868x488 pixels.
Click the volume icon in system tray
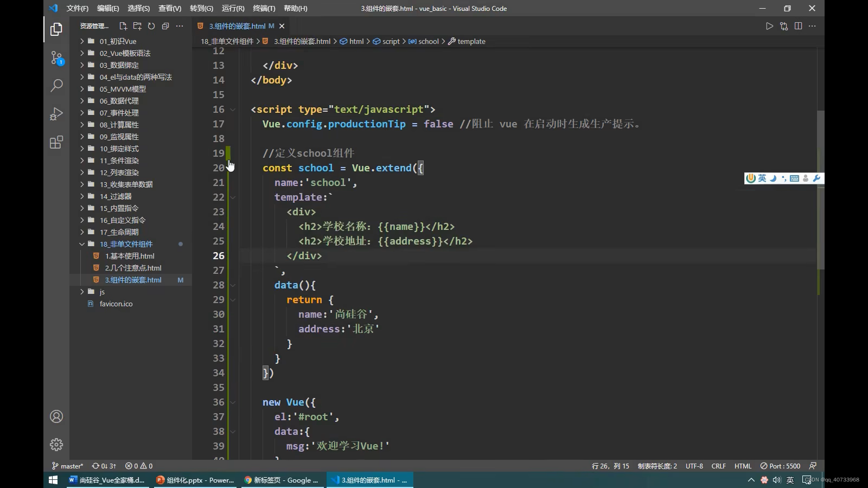coord(777,480)
